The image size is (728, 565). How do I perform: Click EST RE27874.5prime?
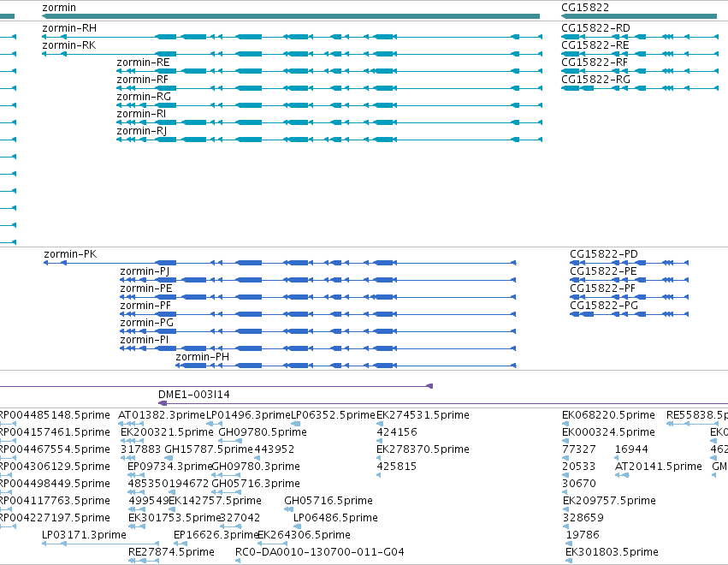tap(171, 552)
